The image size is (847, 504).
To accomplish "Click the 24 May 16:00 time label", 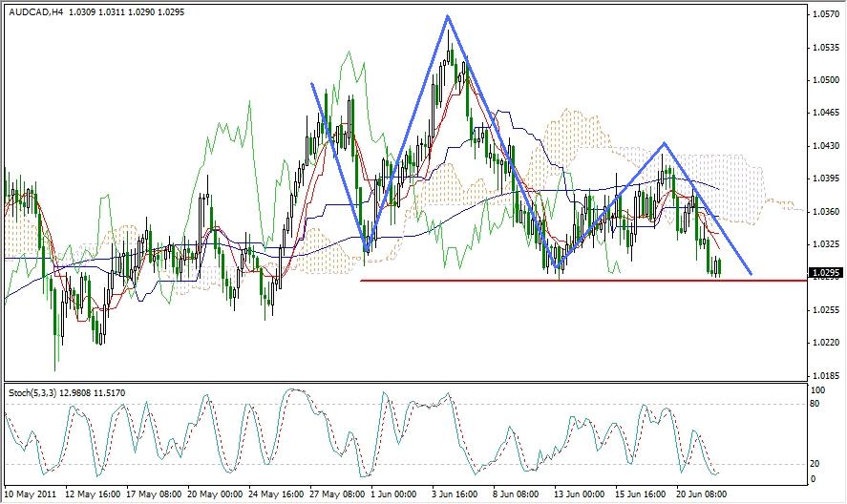I will (276, 493).
